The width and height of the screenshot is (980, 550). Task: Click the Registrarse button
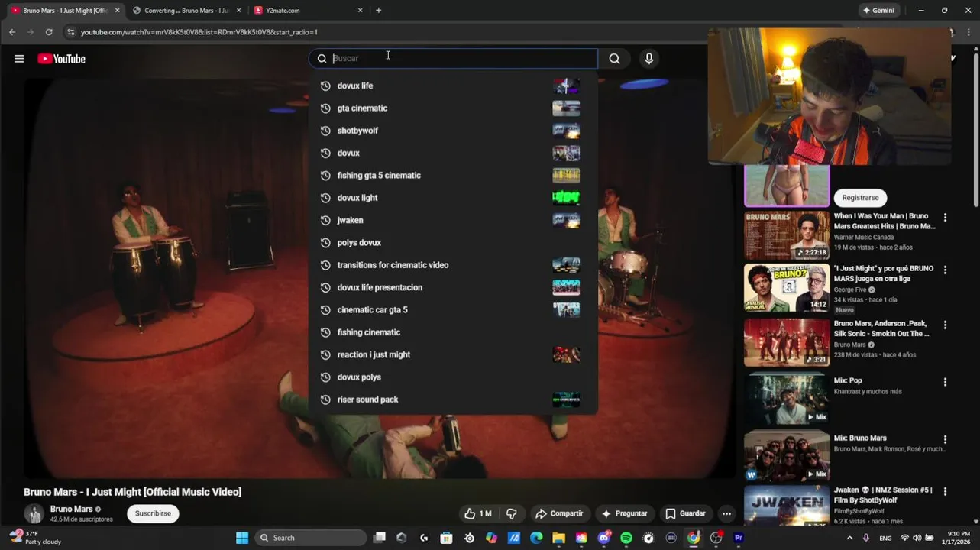click(x=860, y=198)
